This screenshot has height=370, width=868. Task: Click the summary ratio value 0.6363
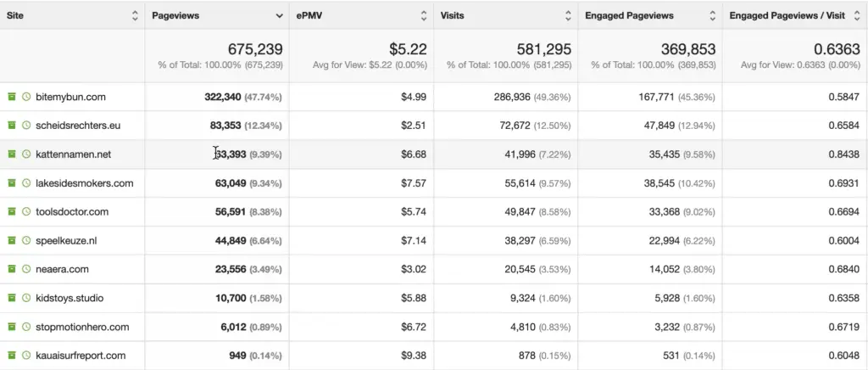[837, 49]
